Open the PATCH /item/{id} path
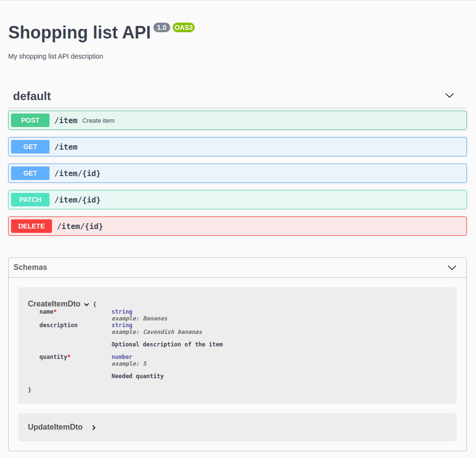The image size is (476, 458). [77, 200]
